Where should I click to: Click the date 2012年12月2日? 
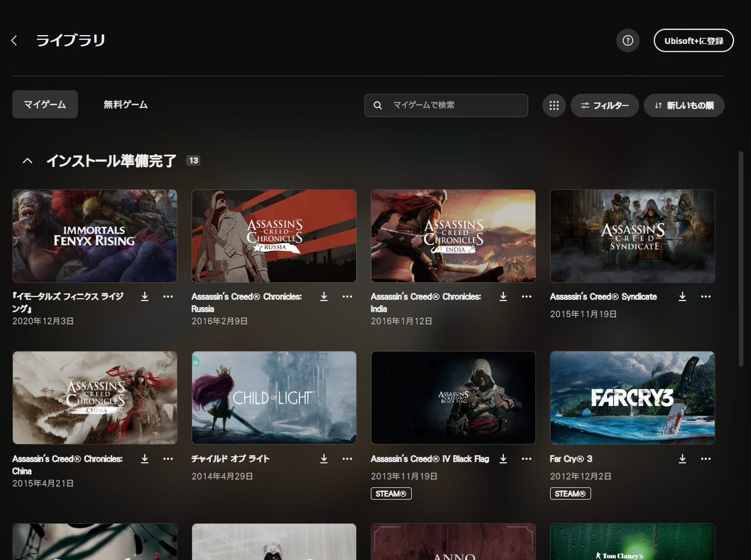(x=581, y=476)
